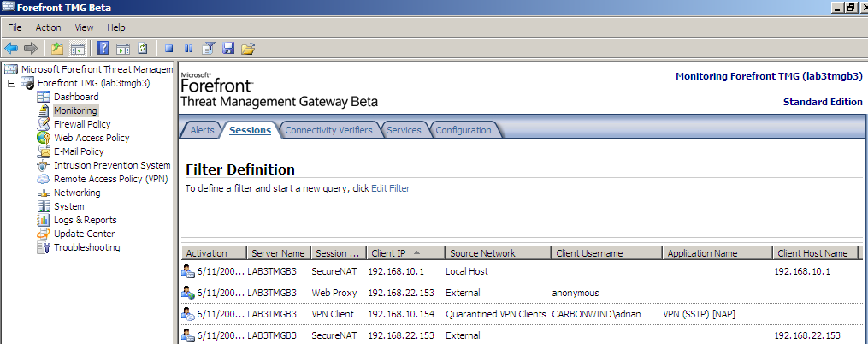
Task: Switch to the Services tab
Action: coord(404,130)
